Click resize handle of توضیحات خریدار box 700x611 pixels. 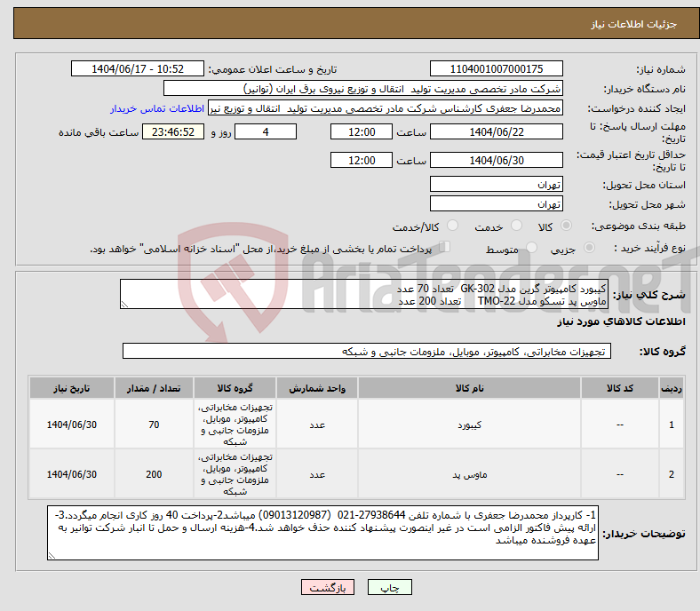52,555
